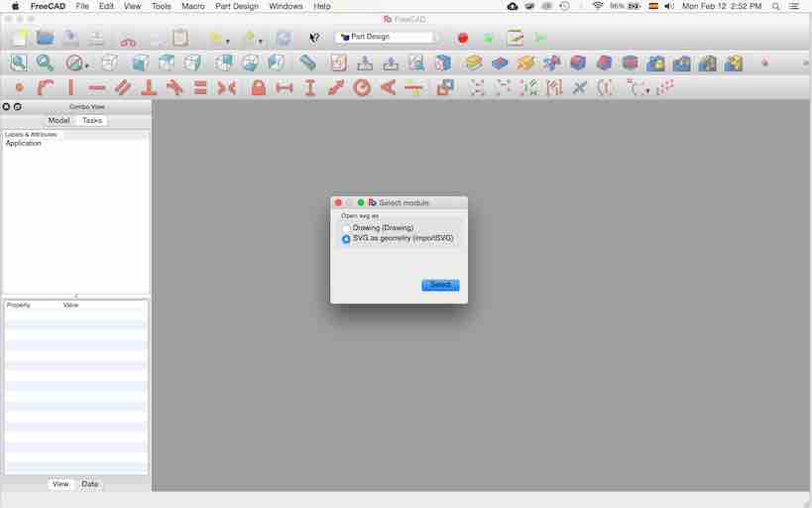Viewport: 812px width, 508px height.
Task: Click the Labels & Attributes header
Action: 31,134
